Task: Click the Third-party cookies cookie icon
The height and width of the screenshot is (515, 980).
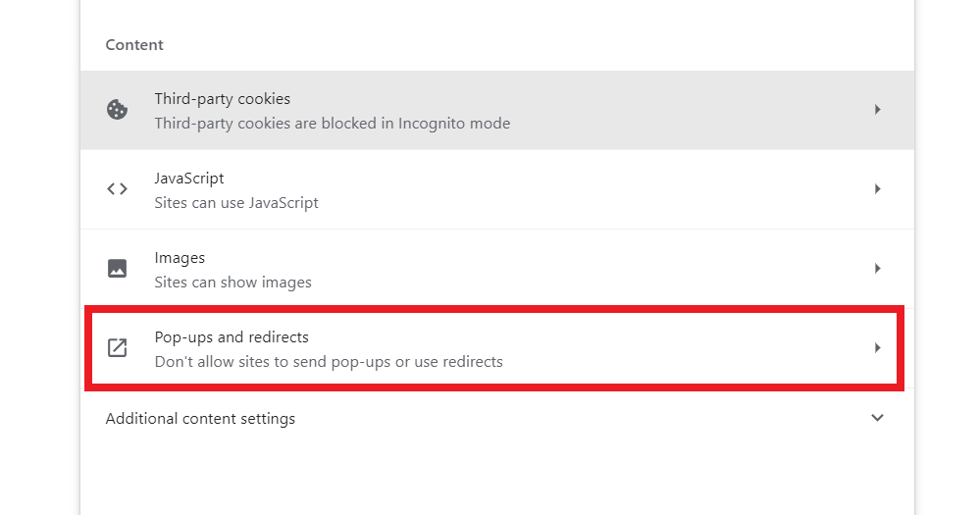Action: (118, 110)
